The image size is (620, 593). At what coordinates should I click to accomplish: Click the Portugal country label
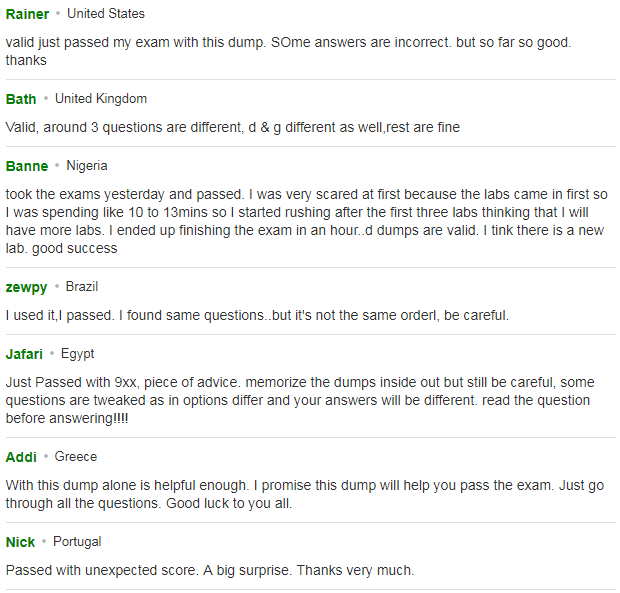pyautogui.click(x=77, y=542)
